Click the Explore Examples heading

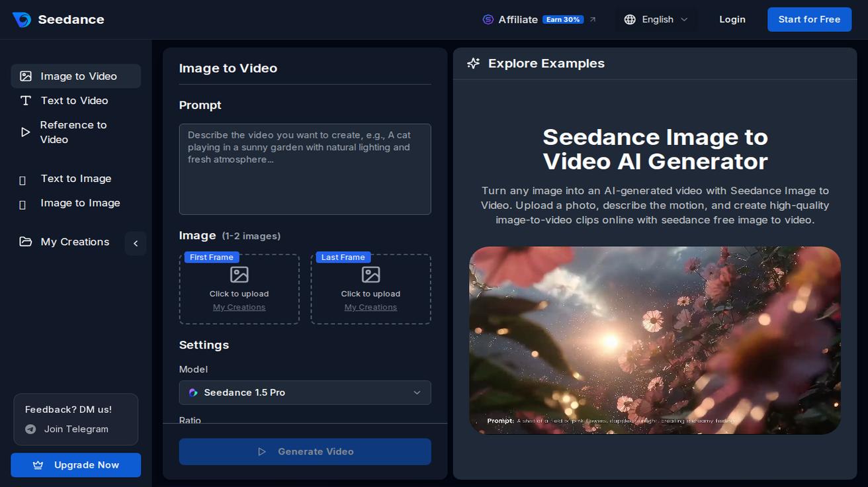coord(546,64)
